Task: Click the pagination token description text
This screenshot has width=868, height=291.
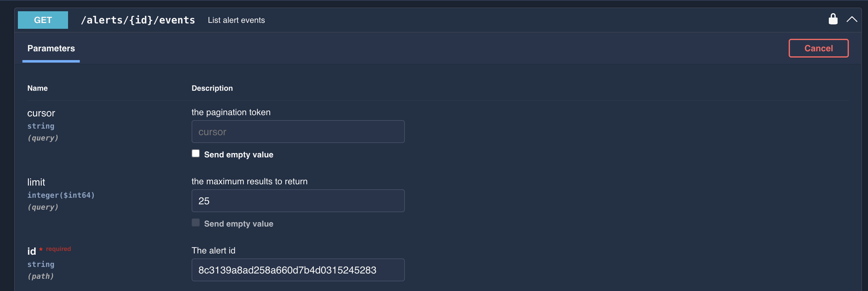Action: click(x=231, y=112)
